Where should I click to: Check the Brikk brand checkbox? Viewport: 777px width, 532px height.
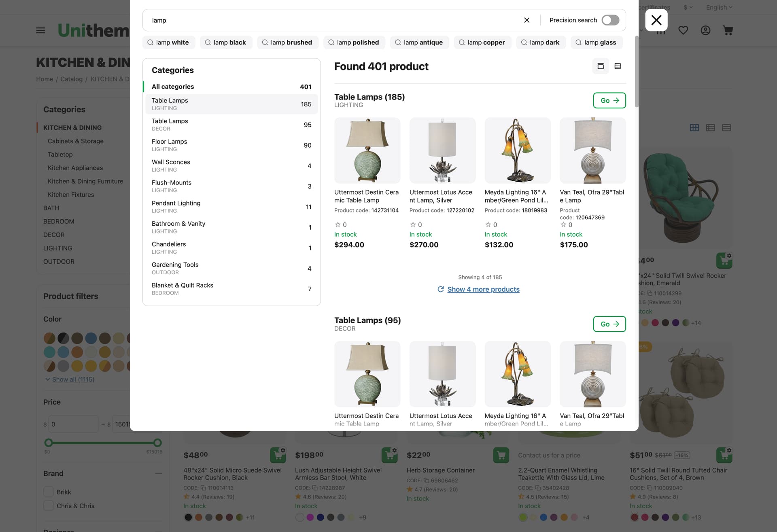click(x=49, y=492)
